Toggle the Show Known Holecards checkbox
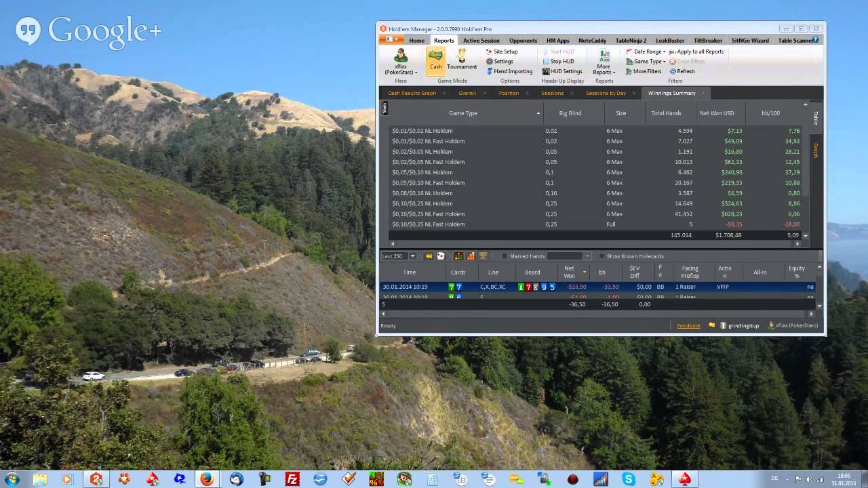The width and height of the screenshot is (868, 488). tap(601, 256)
